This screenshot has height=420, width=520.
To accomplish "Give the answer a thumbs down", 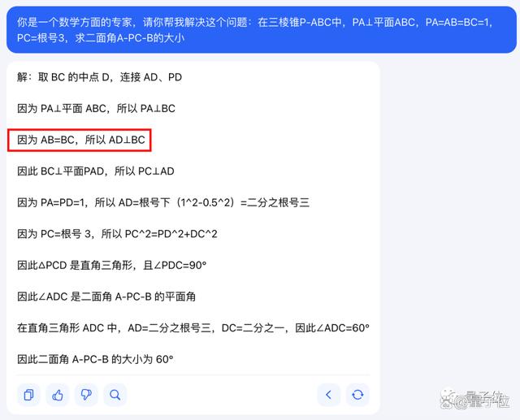I will click(86, 395).
